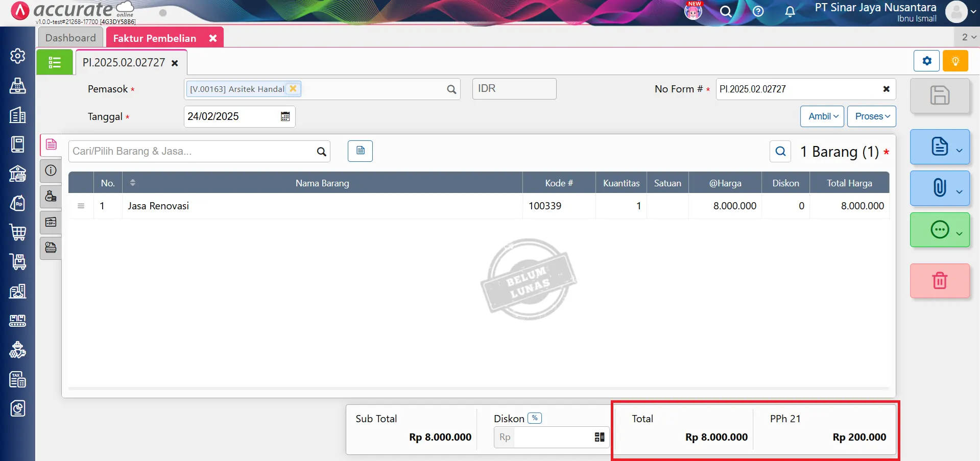Open the shopping cart sidebar module
The width and height of the screenshot is (980, 461).
click(18, 232)
